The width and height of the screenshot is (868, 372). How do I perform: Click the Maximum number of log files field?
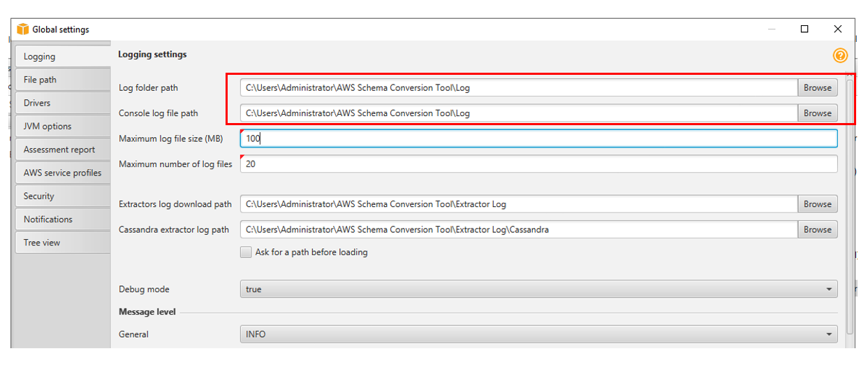[538, 164]
